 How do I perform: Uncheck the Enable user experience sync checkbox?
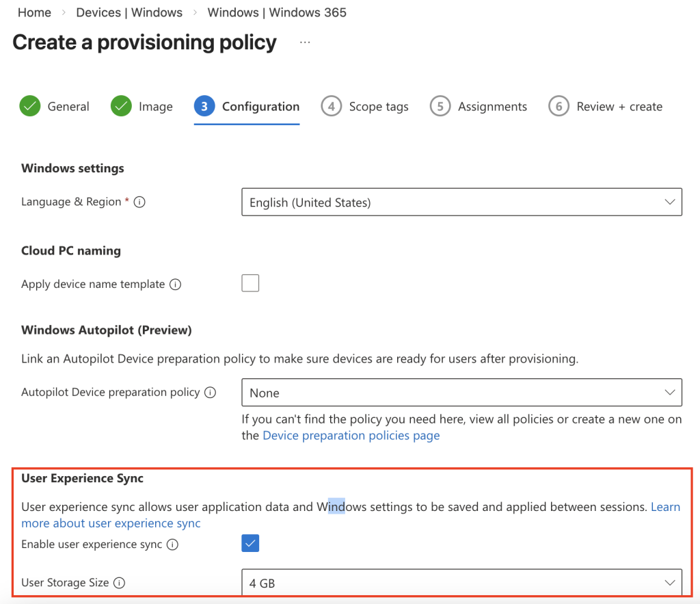[250, 544]
